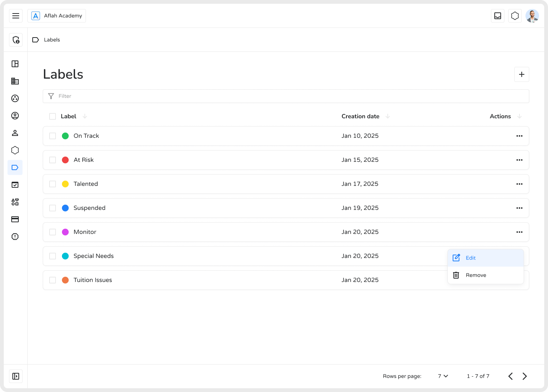
Task: Open the inbox tray icon
Action: pyautogui.click(x=498, y=16)
